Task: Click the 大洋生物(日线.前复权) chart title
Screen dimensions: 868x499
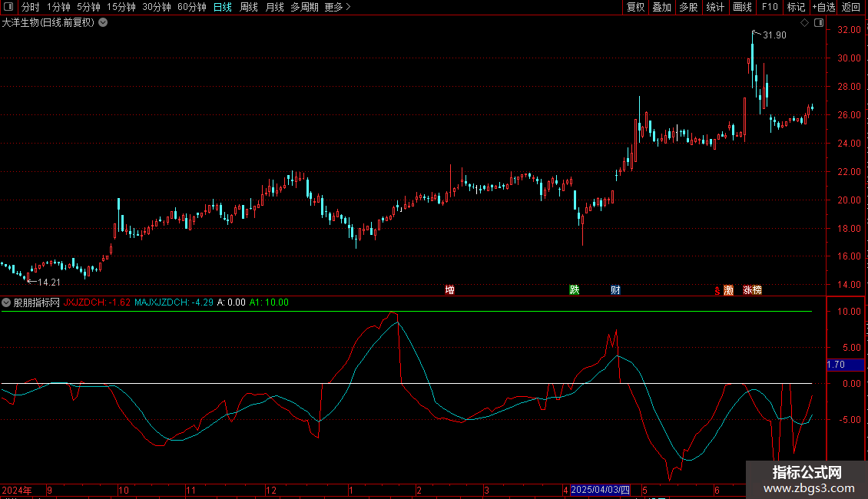Action: click(48, 23)
